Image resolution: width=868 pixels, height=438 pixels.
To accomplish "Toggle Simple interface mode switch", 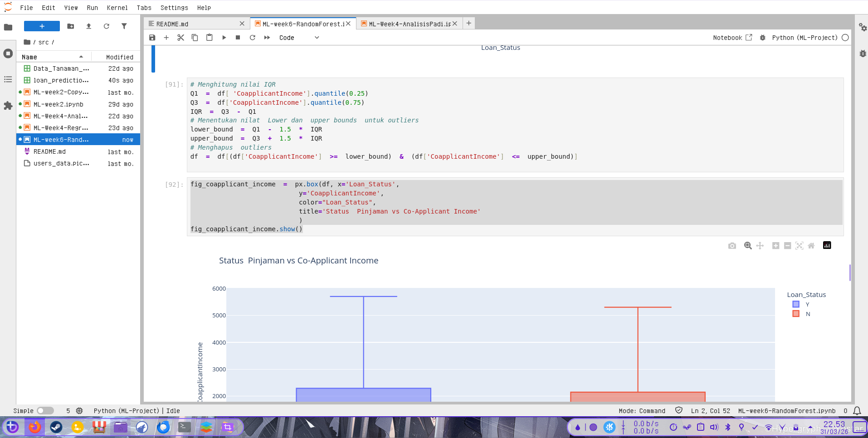I will pos(45,411).
